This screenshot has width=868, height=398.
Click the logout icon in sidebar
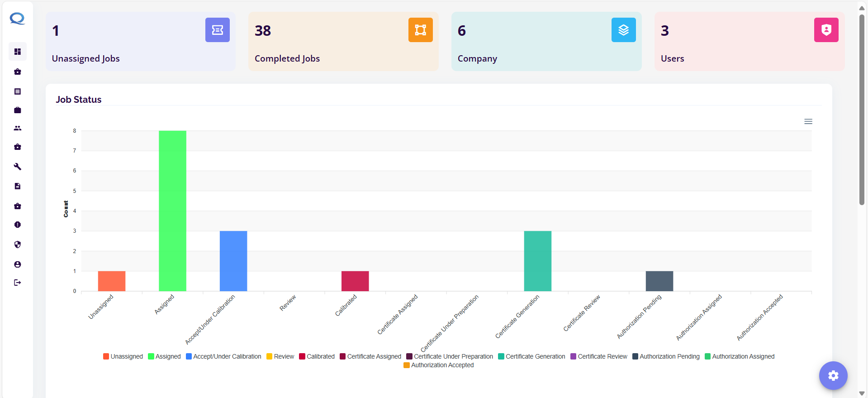point(18,283)
